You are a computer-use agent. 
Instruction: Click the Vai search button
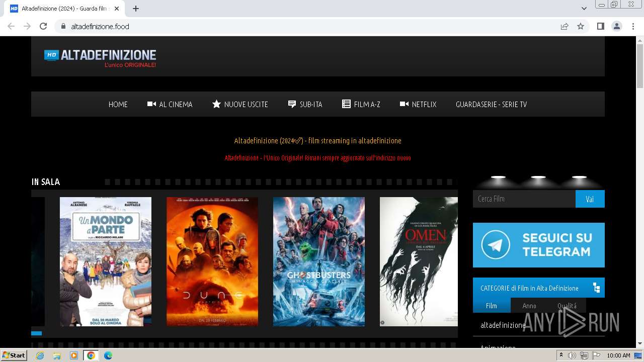coord(590,199)
